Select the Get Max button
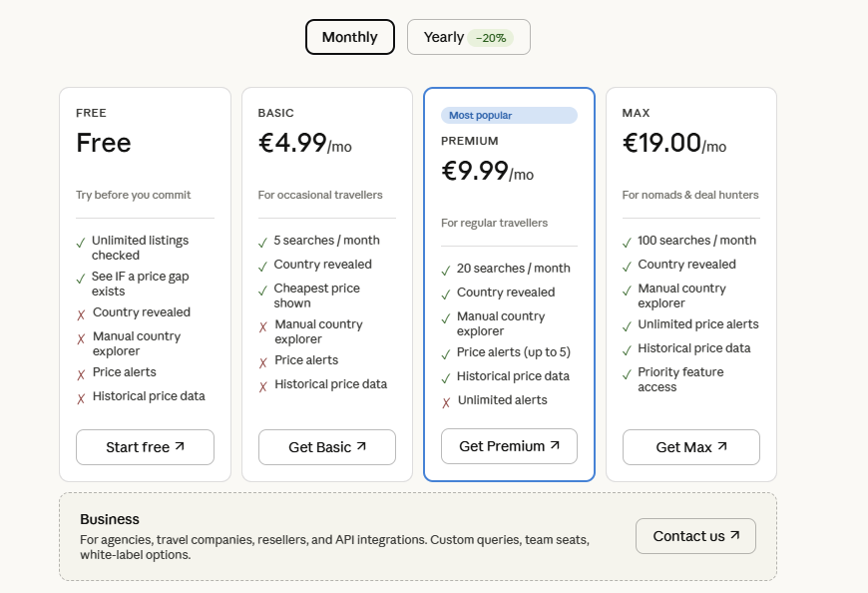This screenshot has width=868, height=593. point(690,447)
